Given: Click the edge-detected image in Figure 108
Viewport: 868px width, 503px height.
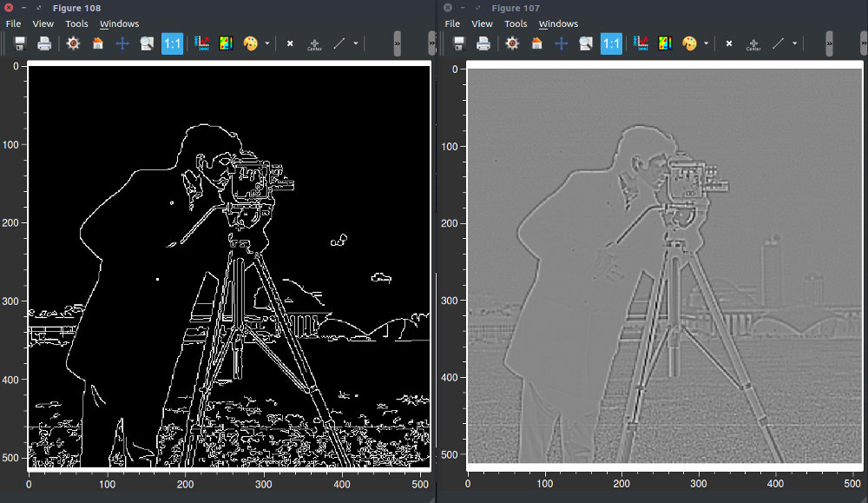Looking at the screenshot, I should pyautogui.click(x=229, y=267).
